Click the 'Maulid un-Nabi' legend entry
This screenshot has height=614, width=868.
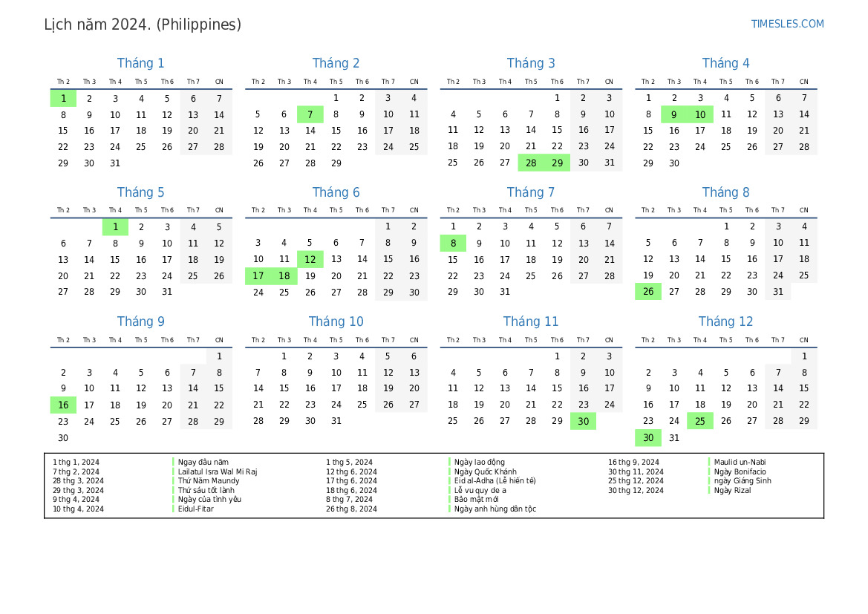(x=740, y=462)
